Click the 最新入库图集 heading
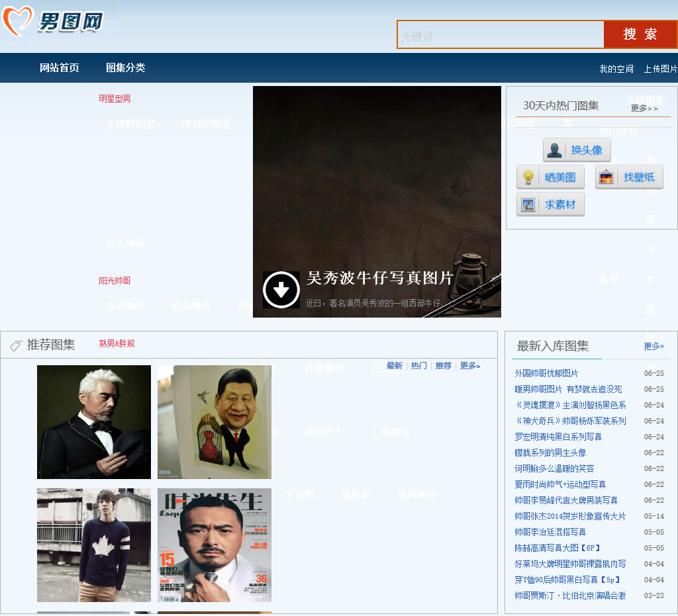The image size is (678, 616). point(553,346)
